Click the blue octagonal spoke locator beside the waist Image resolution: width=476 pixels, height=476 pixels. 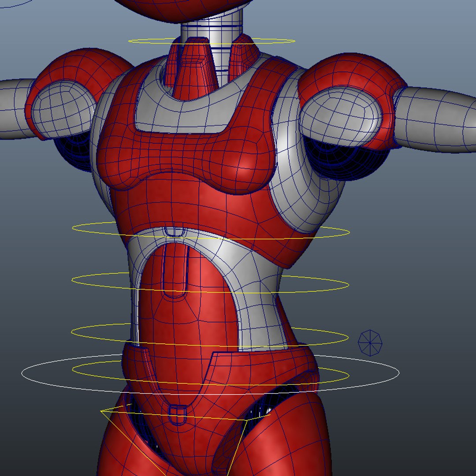pos(370,343)
